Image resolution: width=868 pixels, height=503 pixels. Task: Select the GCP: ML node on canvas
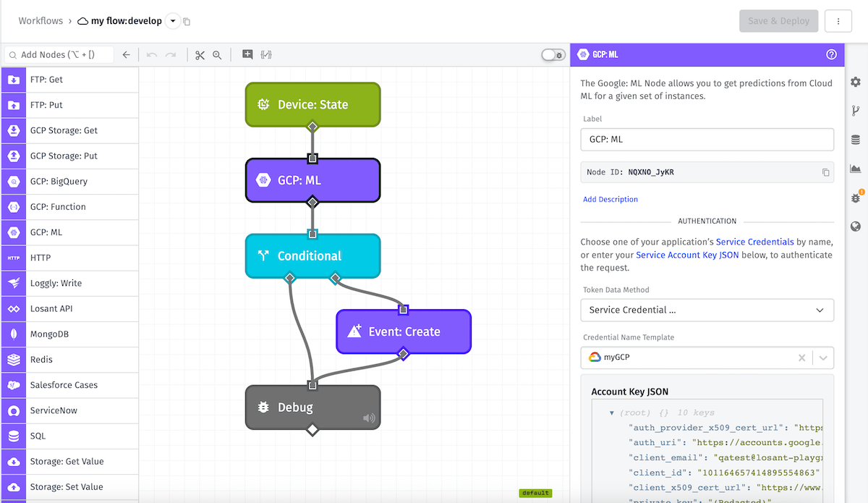click(312, 180)
